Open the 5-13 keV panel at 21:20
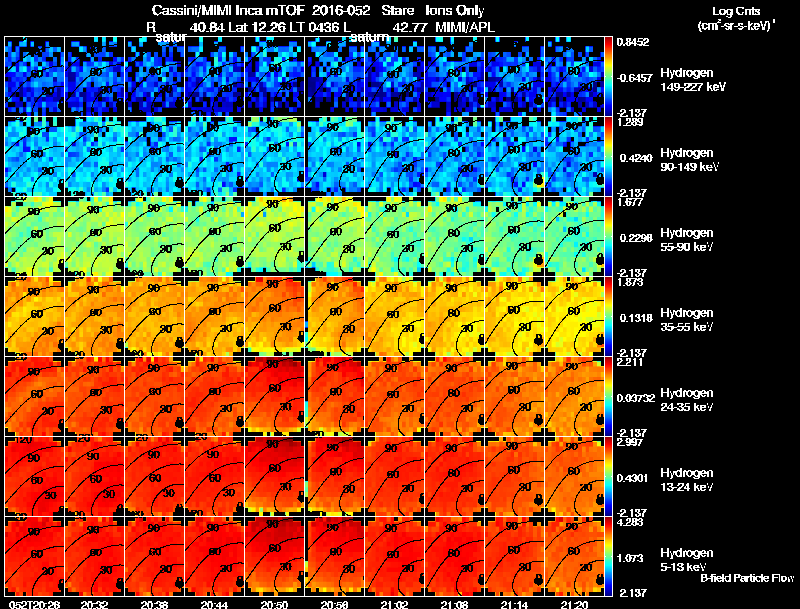Screen dimensions: 800x609 pyautogui.click(x=574, y=557)
